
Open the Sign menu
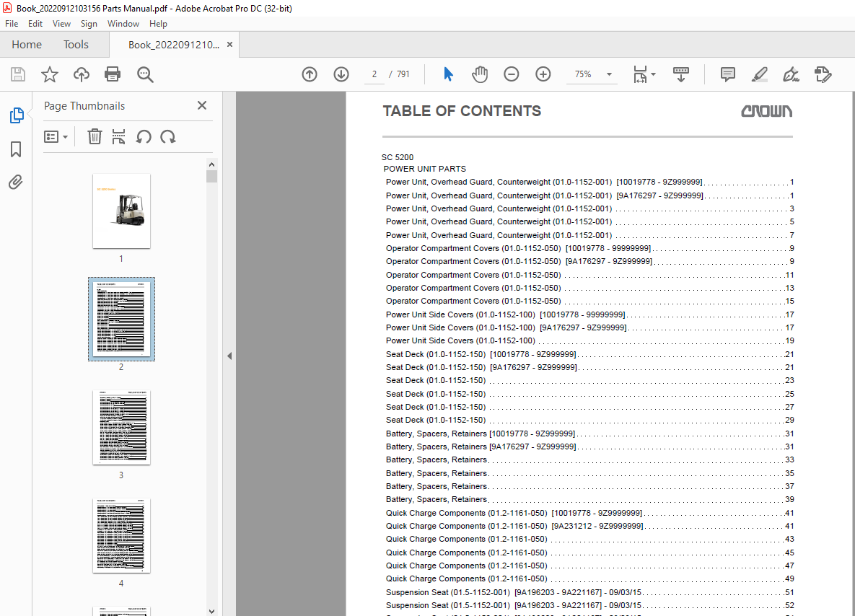89,23
